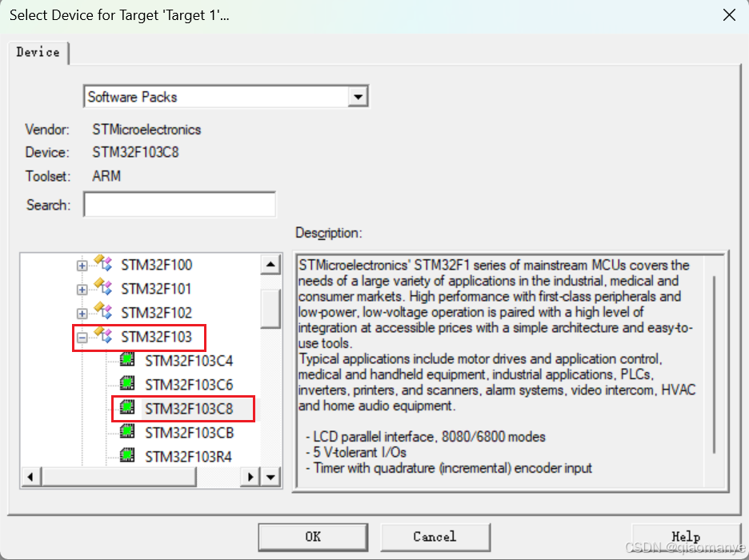Click the chip icon for STM32F103C6
The width and height of the screenshot is (749, 560).
coord(127,383)
